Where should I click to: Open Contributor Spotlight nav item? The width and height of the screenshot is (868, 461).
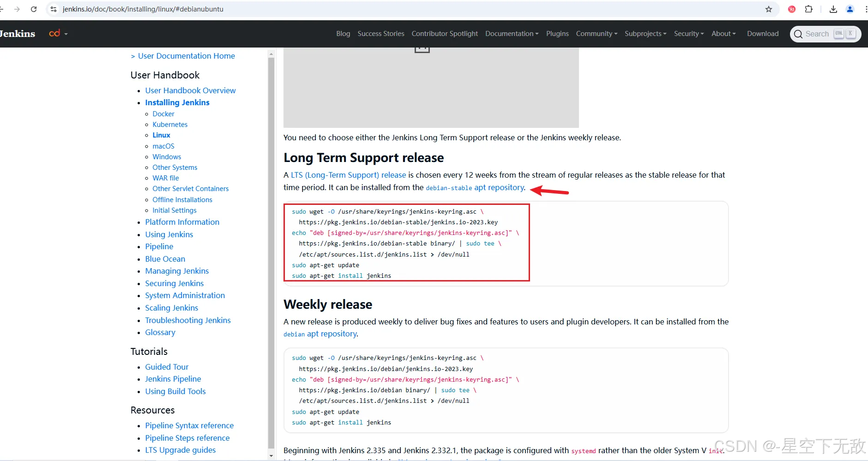445,34
